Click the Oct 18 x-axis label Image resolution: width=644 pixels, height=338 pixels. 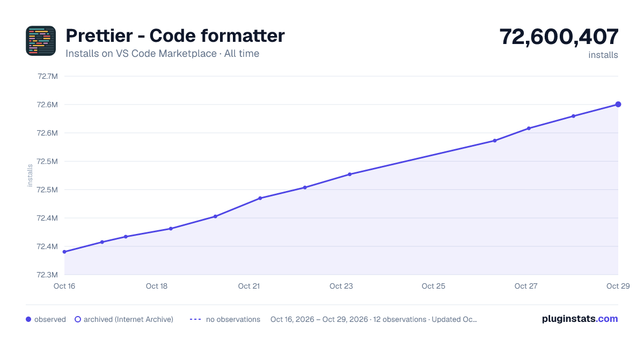[x=157, y=286]
